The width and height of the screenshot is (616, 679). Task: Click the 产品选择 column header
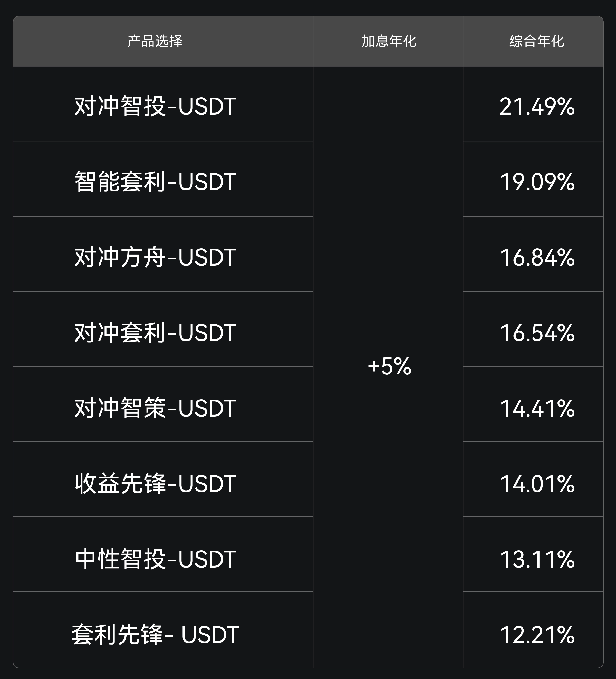coord(155,41)
